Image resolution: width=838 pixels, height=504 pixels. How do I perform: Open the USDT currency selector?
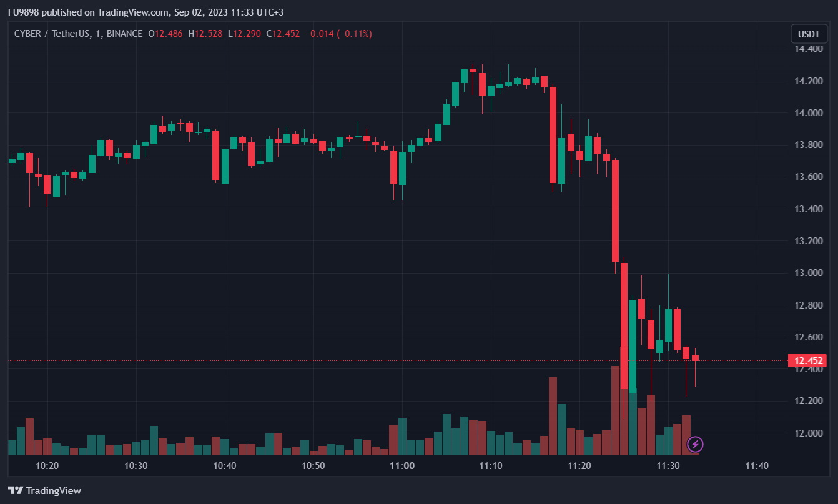[809, 34]
